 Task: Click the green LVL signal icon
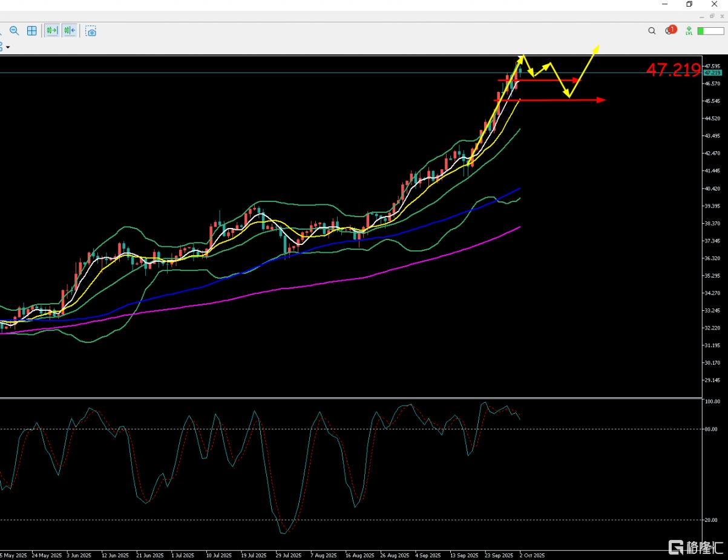[x=689, y=31]
